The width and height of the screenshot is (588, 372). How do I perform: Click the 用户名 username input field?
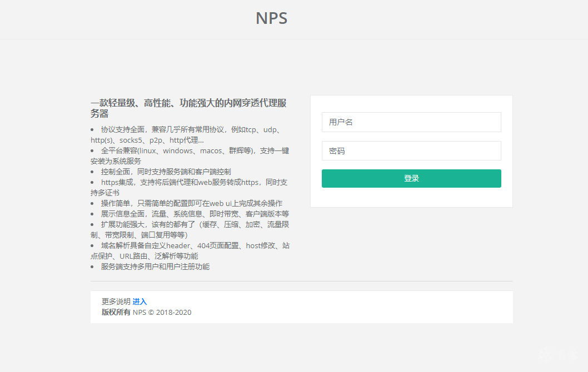[x=411, y=122]
